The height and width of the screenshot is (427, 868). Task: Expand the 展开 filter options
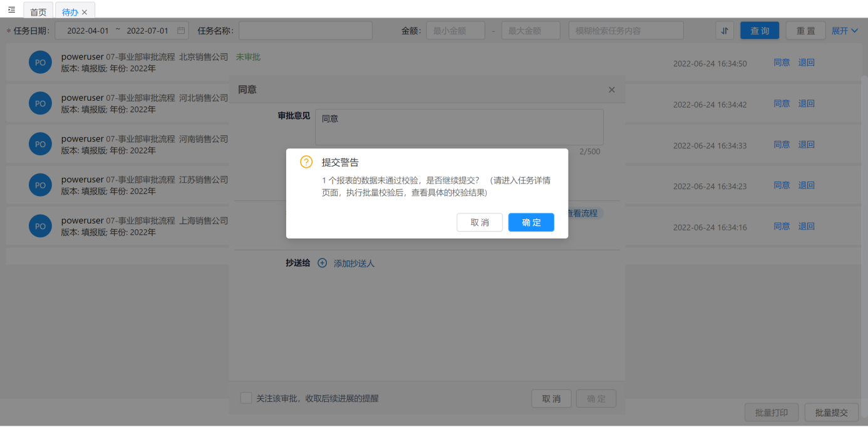click(x=845, y=31)
